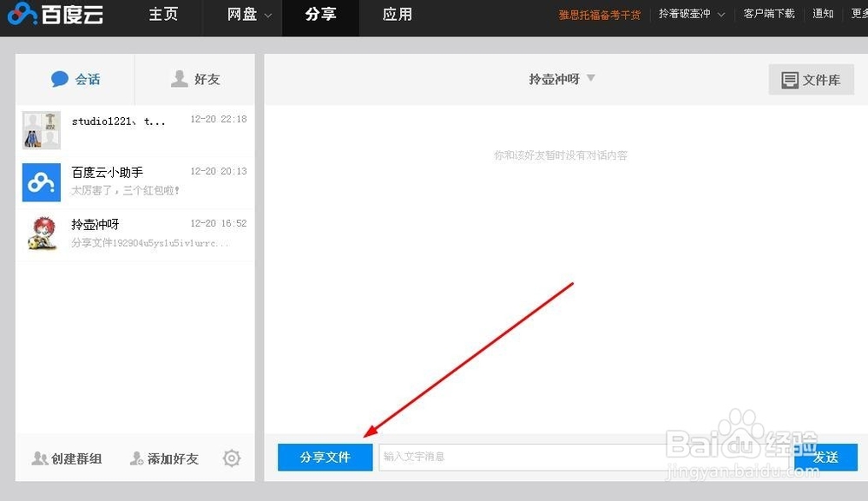Select the 分享 tab

tap(319, 14)
